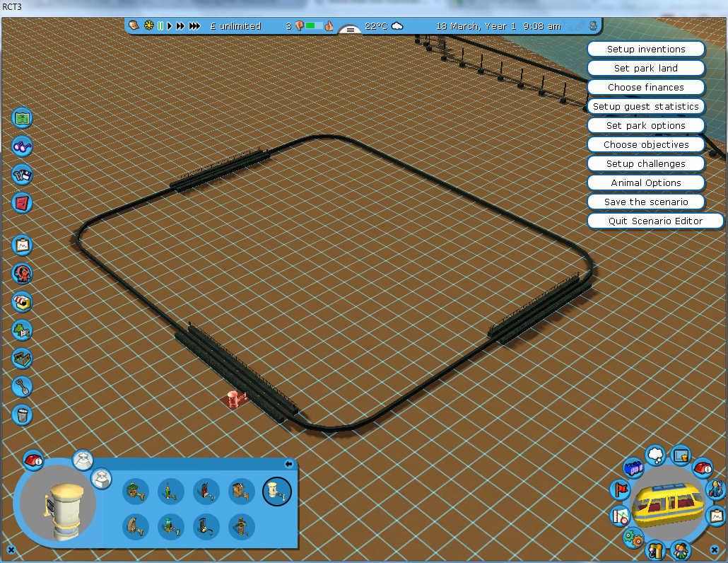Collapse the station entrance panel with back arrow
Screen dimensions: 728x563
[288, 464]
